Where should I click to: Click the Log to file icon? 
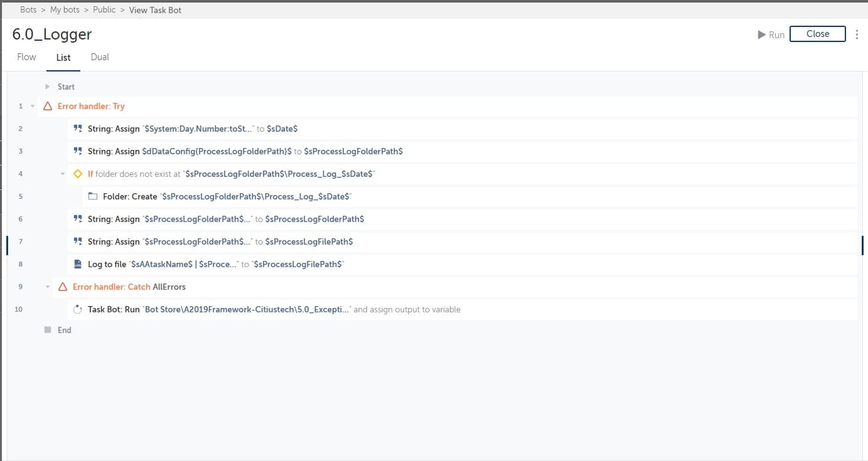click(x=78, y=264)
